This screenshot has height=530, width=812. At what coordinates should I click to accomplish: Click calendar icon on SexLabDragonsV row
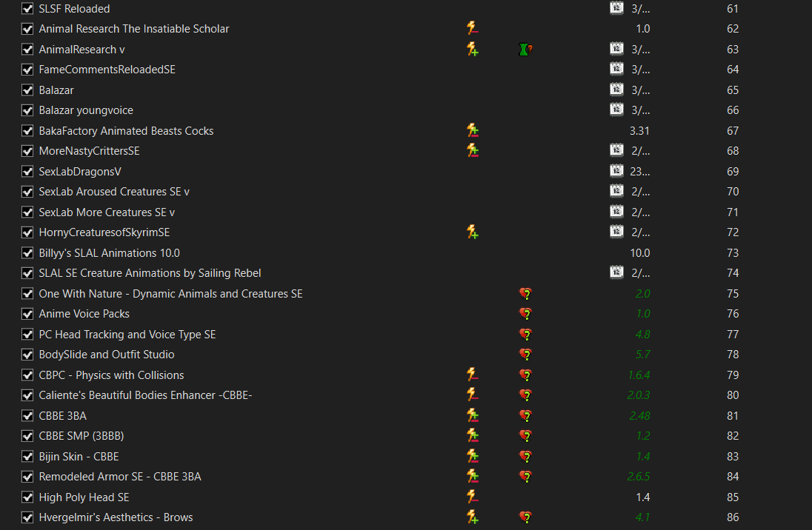tap(616, 171)
